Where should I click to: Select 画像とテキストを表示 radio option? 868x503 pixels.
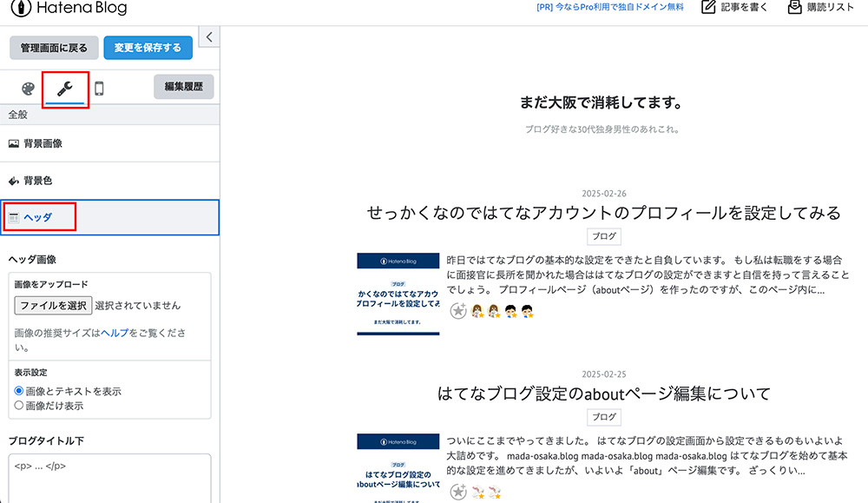pos(19,391)
